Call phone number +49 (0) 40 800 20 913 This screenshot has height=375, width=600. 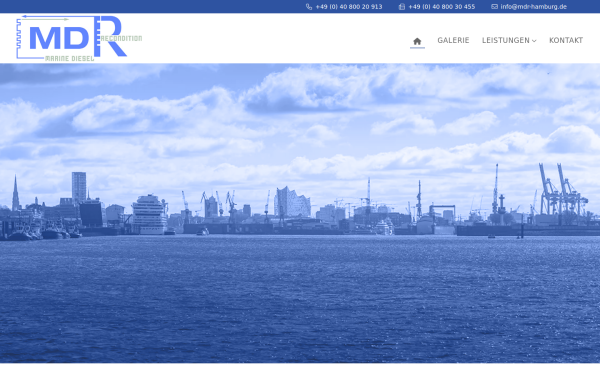click(x=349, y=7)
